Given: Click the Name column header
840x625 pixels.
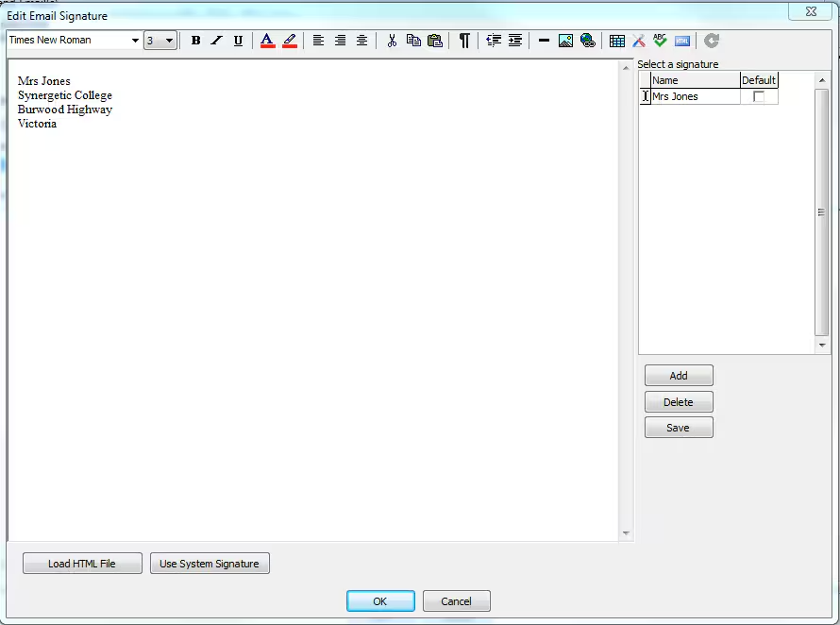Looking at the screenshot, I should coord(695,80).
